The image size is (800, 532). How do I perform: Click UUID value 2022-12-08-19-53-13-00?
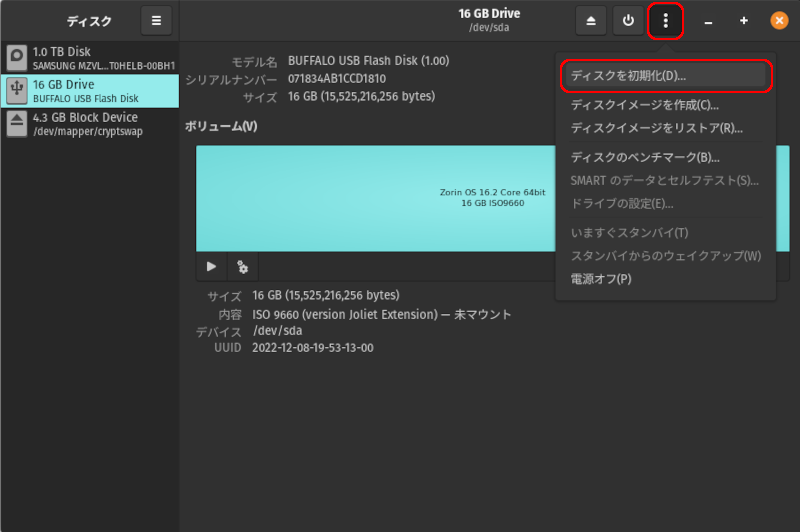click(313, 348)
